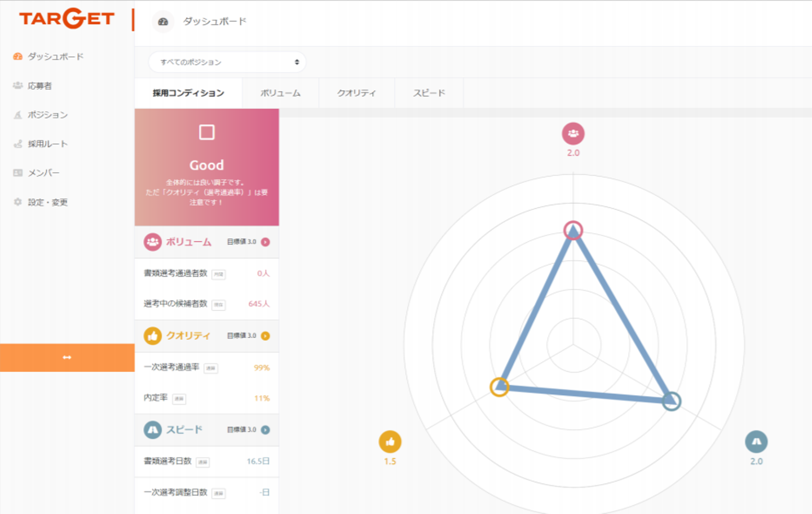Click the ボリューム section title

point(188,242)
